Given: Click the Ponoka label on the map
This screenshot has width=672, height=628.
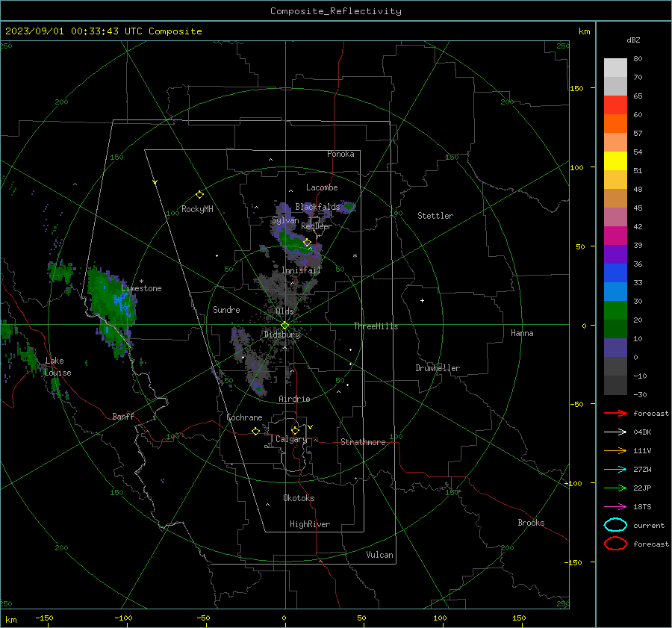Looking at the screenshot, I should pyautogui.click(x=340, y=154).
